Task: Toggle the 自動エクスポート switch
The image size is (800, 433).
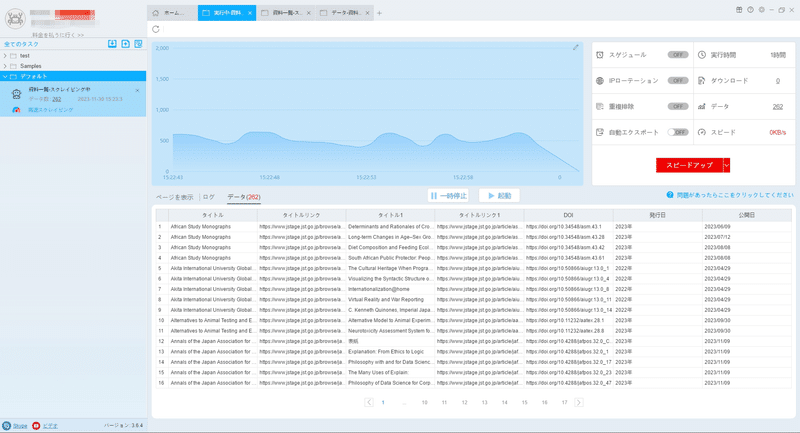Action: (x=678, y=132)
